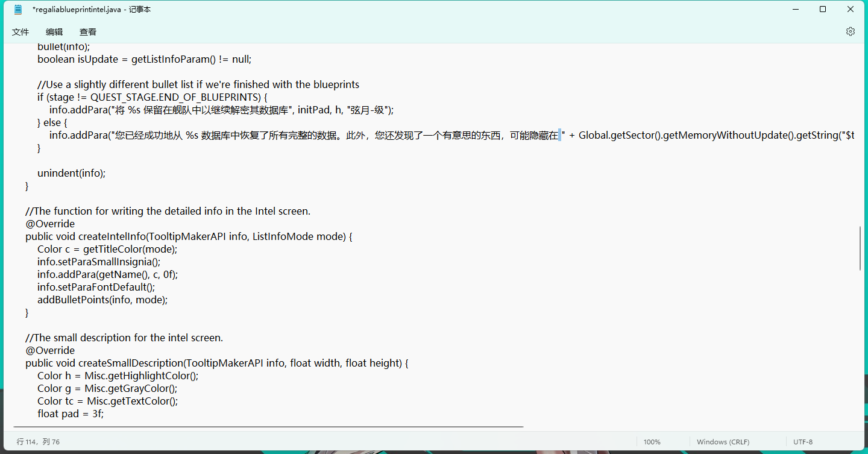Viewport: 868px width, 454px height.
Task: Click the vertical scrollbar thumb
Action: coord(860,248)
